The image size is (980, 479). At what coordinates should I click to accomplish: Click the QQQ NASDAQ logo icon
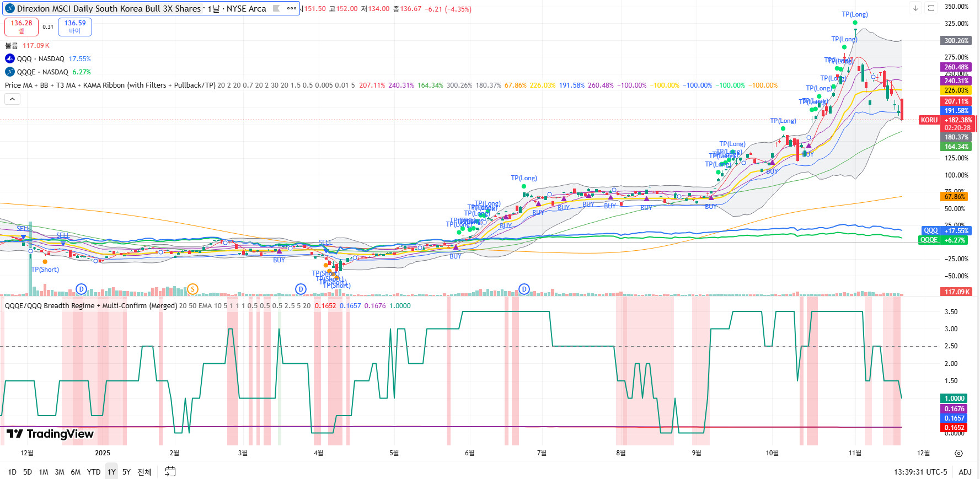click(10, 58)
